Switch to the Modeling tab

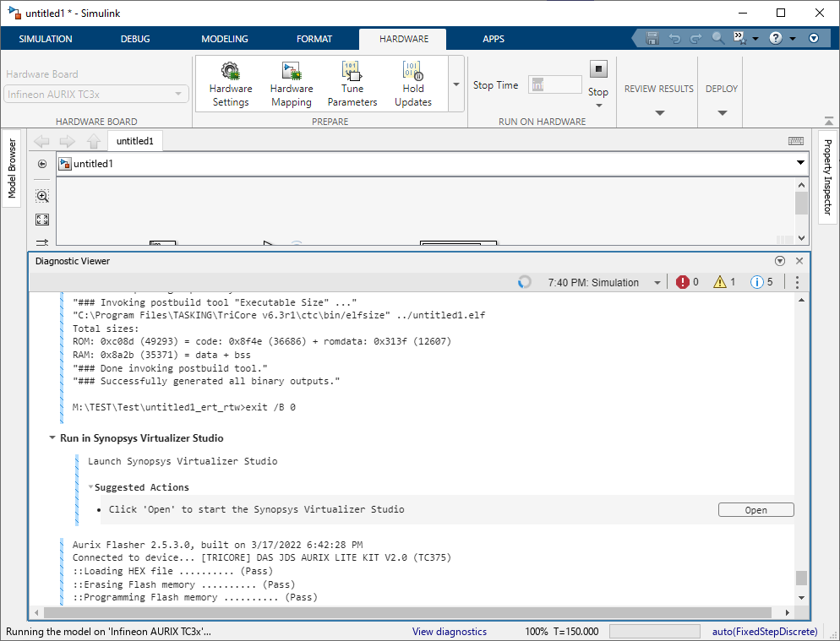click(x=225, y=39)
